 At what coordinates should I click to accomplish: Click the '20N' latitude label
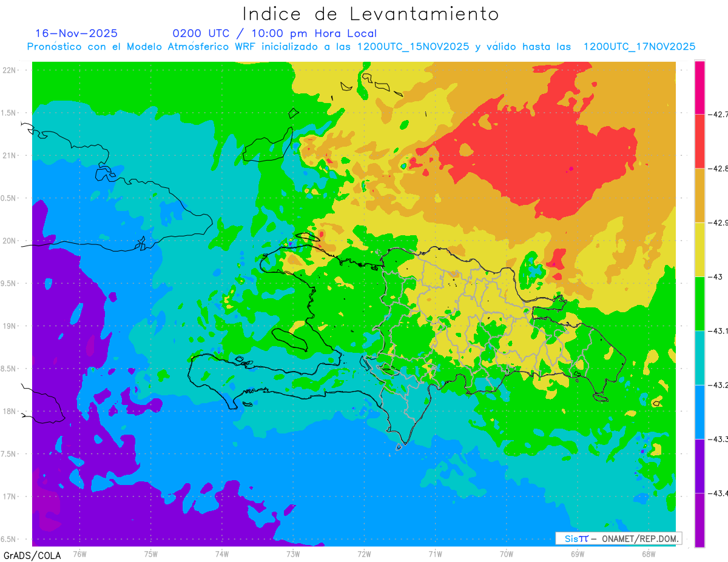10,241
